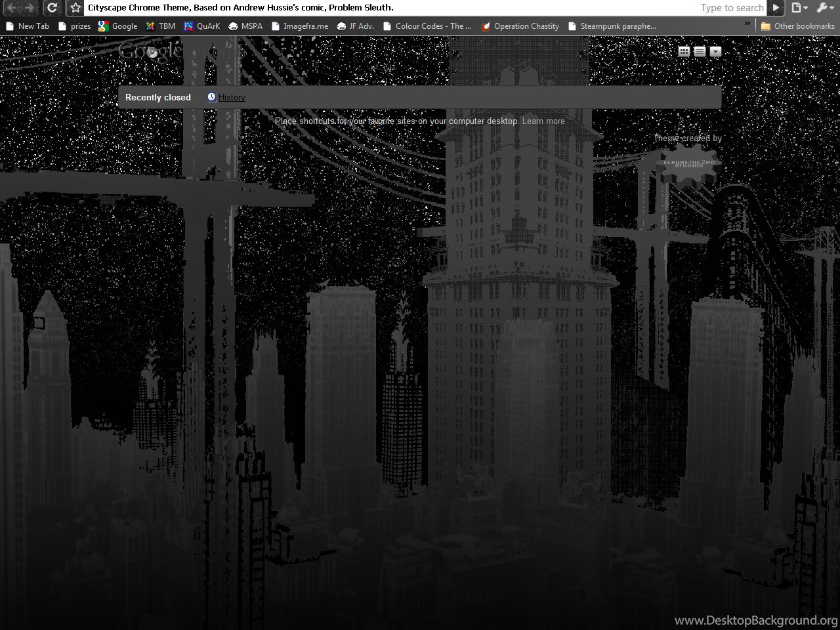Open the Colour Codes bookmark
The image size is (840, 630).
click(427, 26)
